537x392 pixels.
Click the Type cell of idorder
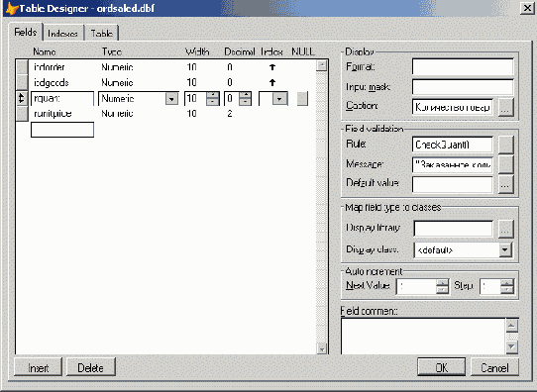(117, 67)
